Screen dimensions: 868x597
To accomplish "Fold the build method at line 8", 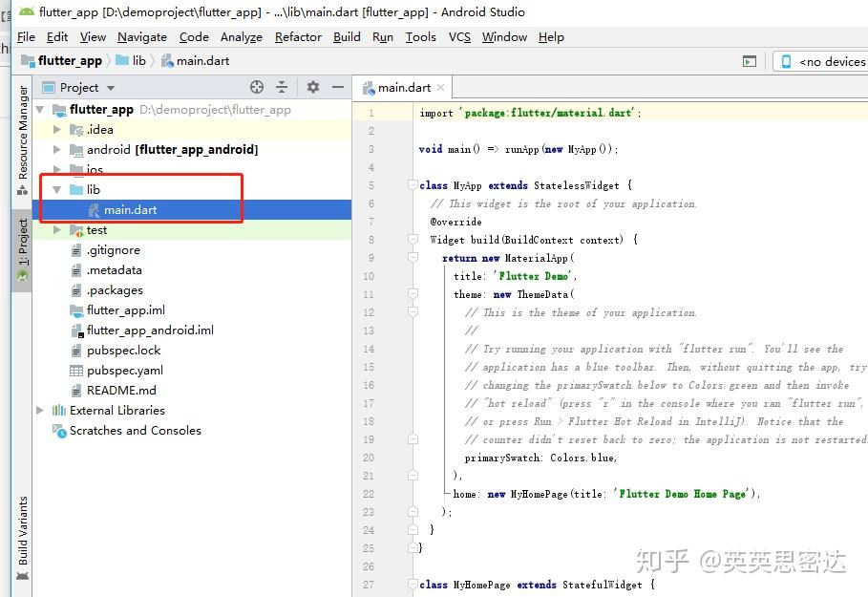I will [413, 239].
